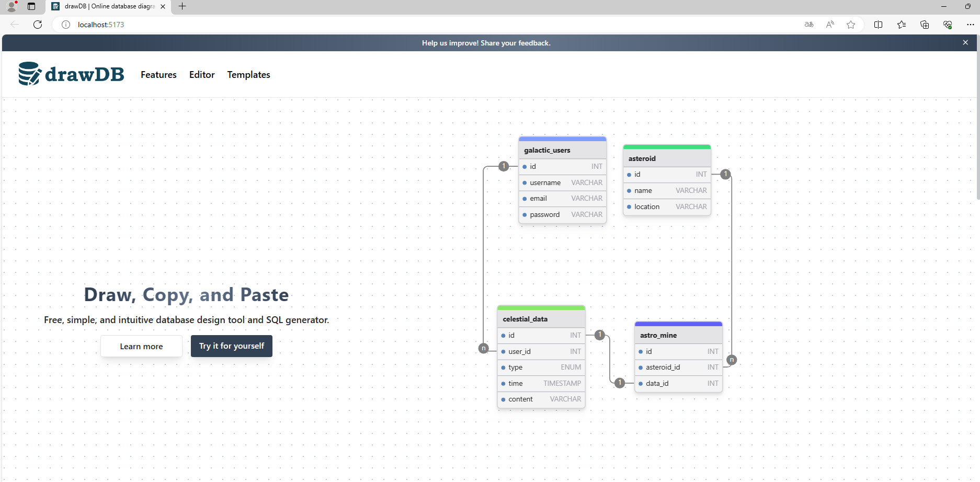Screen dimensions: 980x482
Task: Activate Read aloud icon
Action: coord(830,25)
